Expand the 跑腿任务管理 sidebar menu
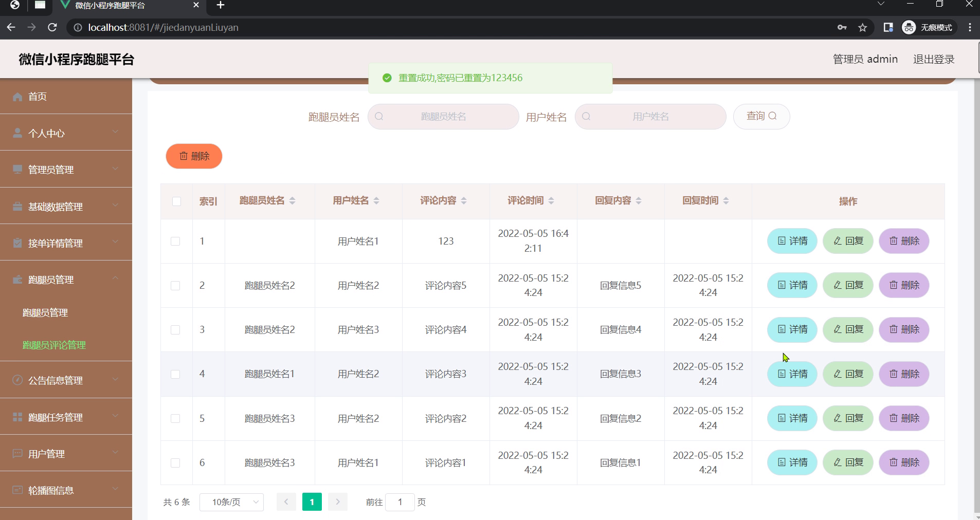The height and width of the screenshot is (520, 980). 66,417
